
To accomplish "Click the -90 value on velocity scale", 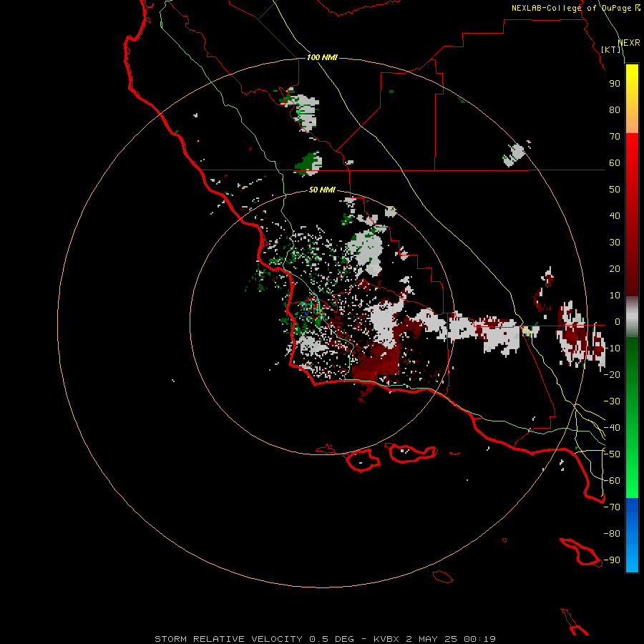I will pos(612,560).
